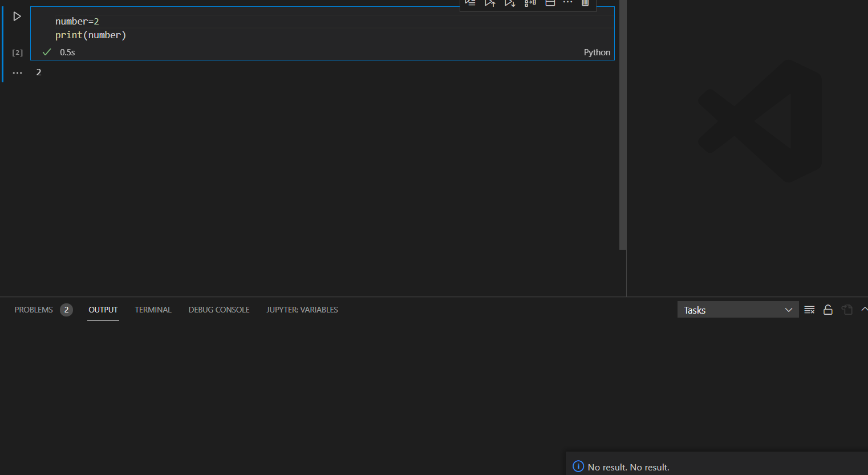
Task: Open Problems showing 2 issues
Action: click(43, 310)
